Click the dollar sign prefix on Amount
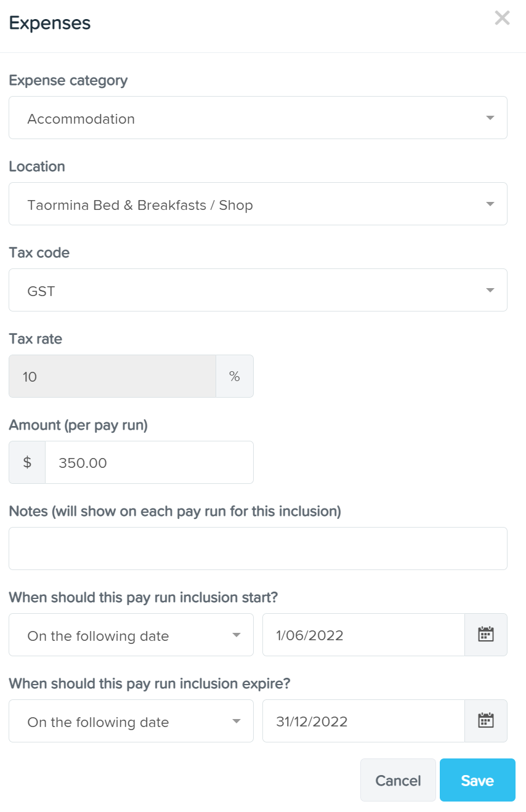The height and width of the screenshot is (812, 526). click(x=27, y=462)
